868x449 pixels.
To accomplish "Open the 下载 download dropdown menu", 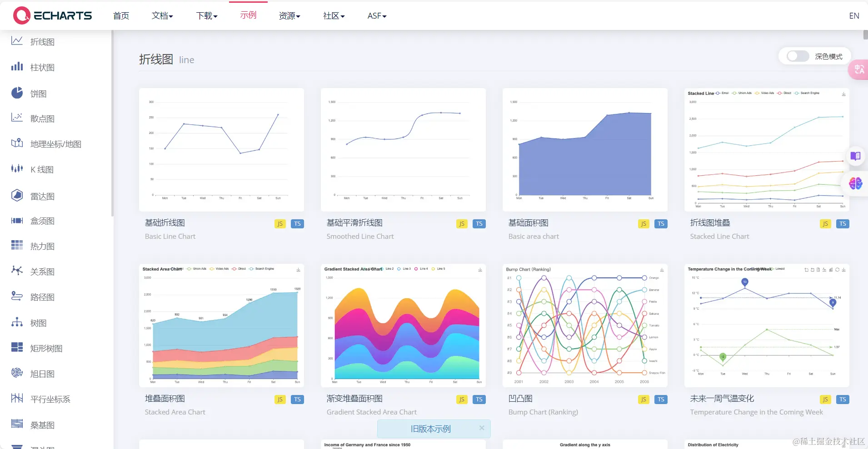I will click(x=207, y=15).
